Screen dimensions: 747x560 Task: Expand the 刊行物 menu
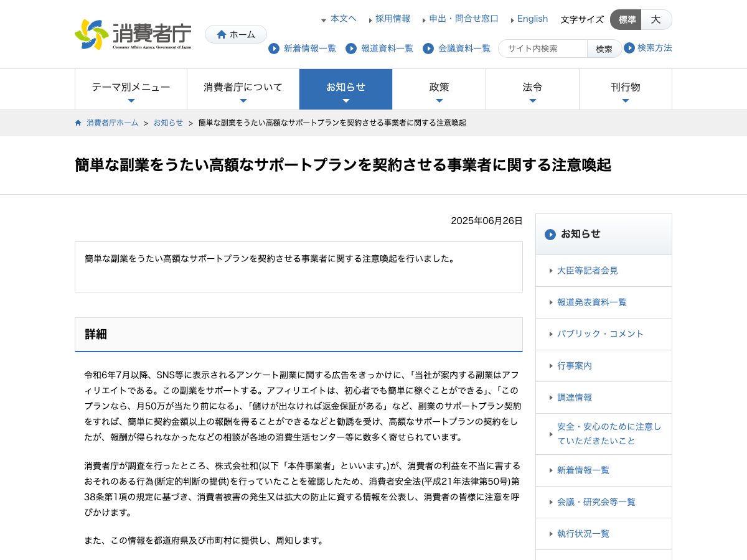coord(626,90)
